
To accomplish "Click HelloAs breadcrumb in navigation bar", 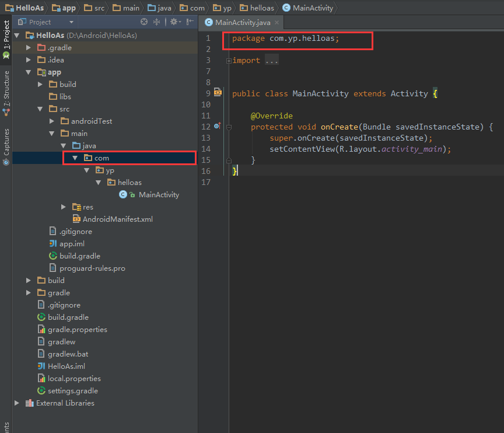I will click(x=24, y=8).
